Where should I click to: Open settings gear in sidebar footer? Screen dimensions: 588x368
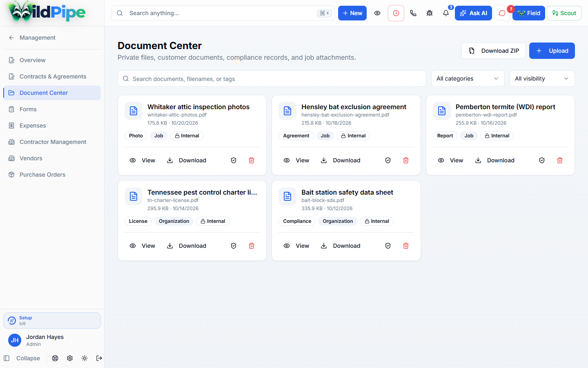70,358
